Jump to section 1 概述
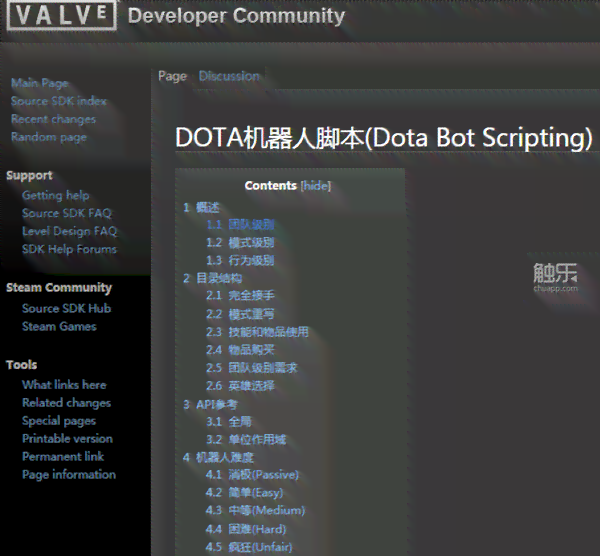Screen dimensions: 600x556 coord(201,207)
